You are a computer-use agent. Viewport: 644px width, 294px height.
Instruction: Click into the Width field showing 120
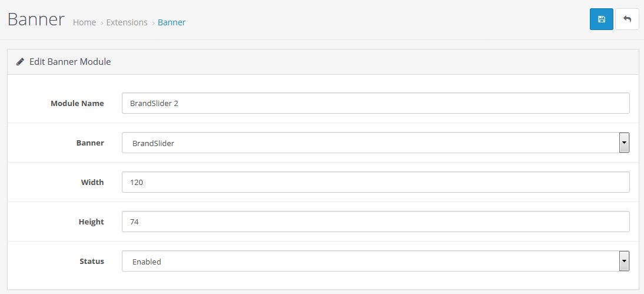point(376,182)
